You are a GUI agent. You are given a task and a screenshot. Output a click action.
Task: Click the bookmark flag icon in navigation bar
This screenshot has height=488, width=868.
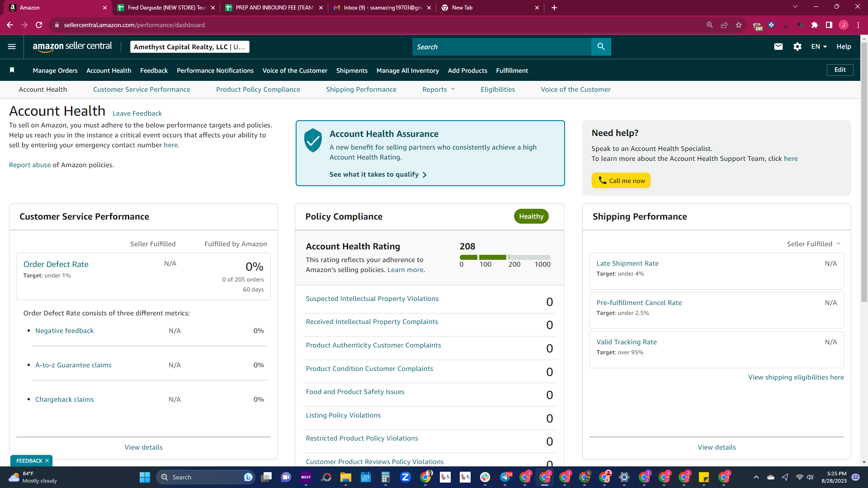pyautogui.click(x=12, y=70)
